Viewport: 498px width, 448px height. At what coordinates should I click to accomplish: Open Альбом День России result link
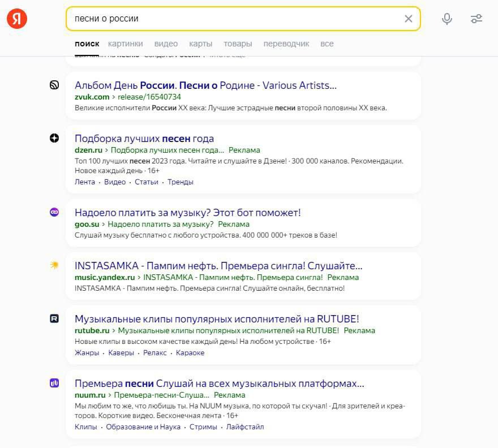(x=205, y=85)
